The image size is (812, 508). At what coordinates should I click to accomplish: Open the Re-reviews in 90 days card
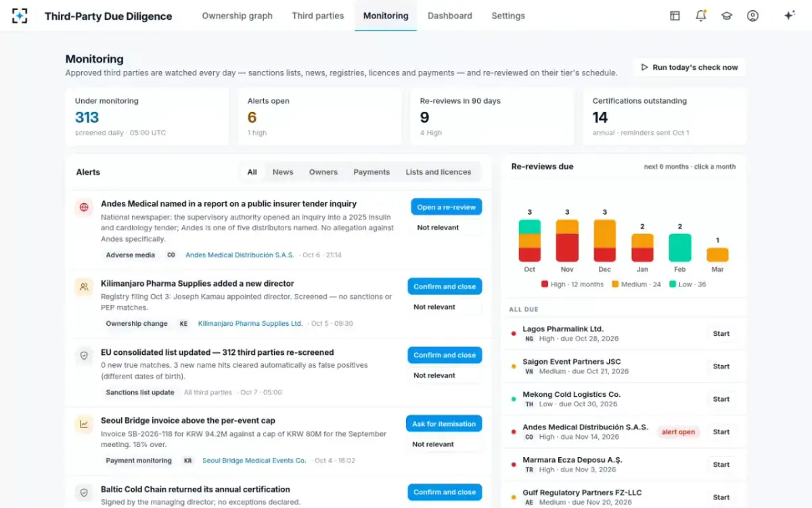point(492,117)
